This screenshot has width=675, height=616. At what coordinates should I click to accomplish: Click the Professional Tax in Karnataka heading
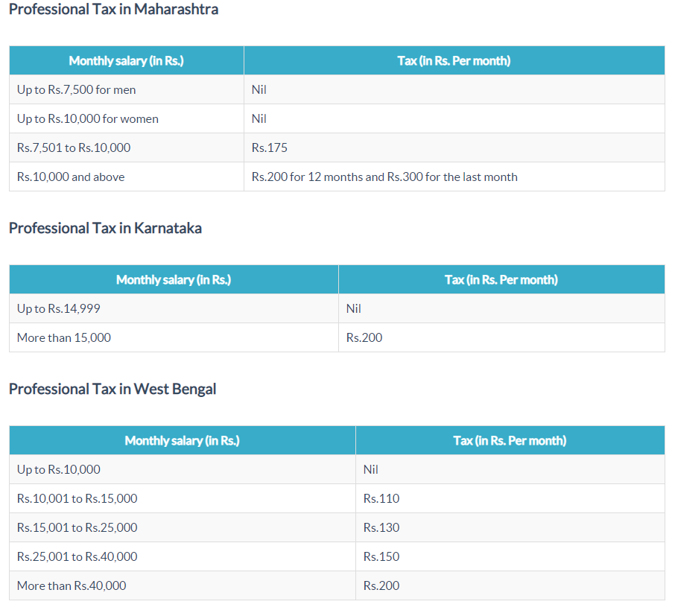click(x=104, y=228)
